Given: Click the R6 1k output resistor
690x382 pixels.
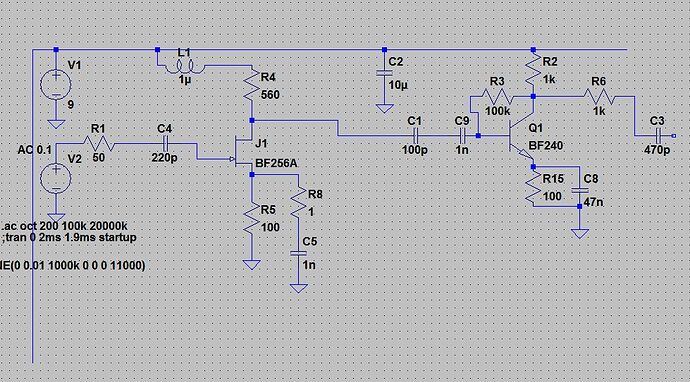Looking at the screenshot, I should point(599,96).
